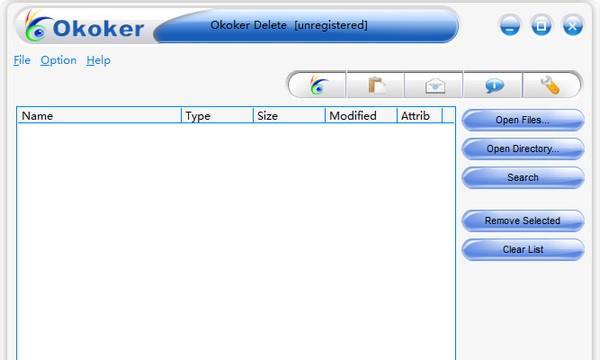Maximize the Okoker Delete window
The height and width of the screenshot is (360, 600).
click(x=541, y=26)
